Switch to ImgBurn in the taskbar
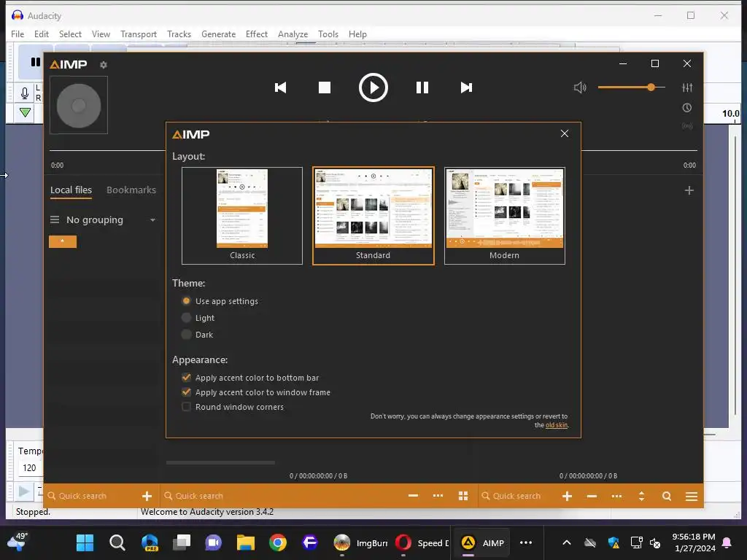 (x=360, y=542)
